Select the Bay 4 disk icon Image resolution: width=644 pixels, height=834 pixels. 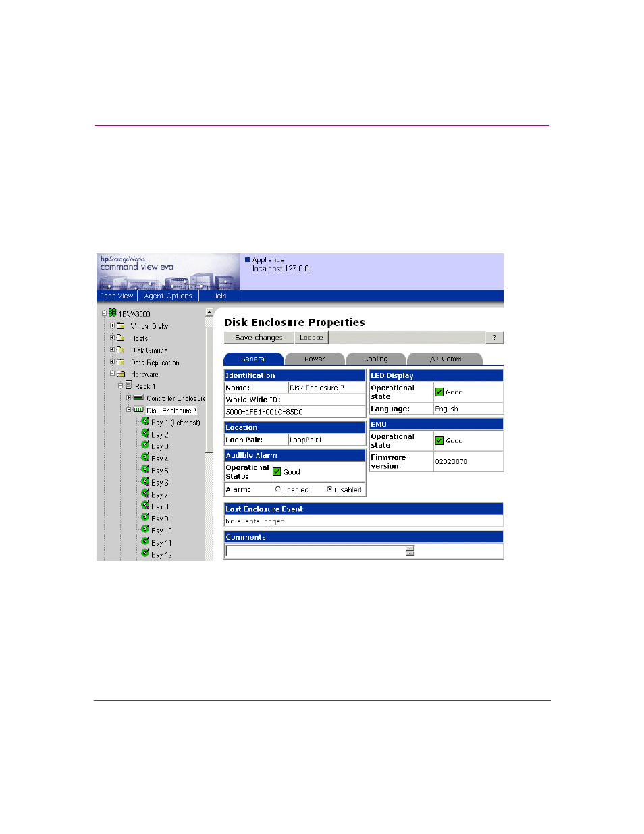pyautogui.click(x=145, y=458)
